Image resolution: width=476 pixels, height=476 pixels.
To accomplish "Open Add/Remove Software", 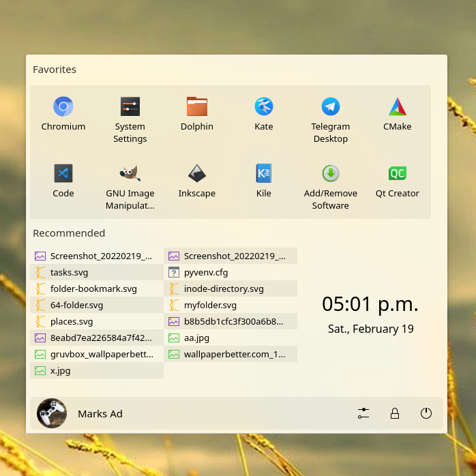I will pyautogui.click(x=330, y=187).
